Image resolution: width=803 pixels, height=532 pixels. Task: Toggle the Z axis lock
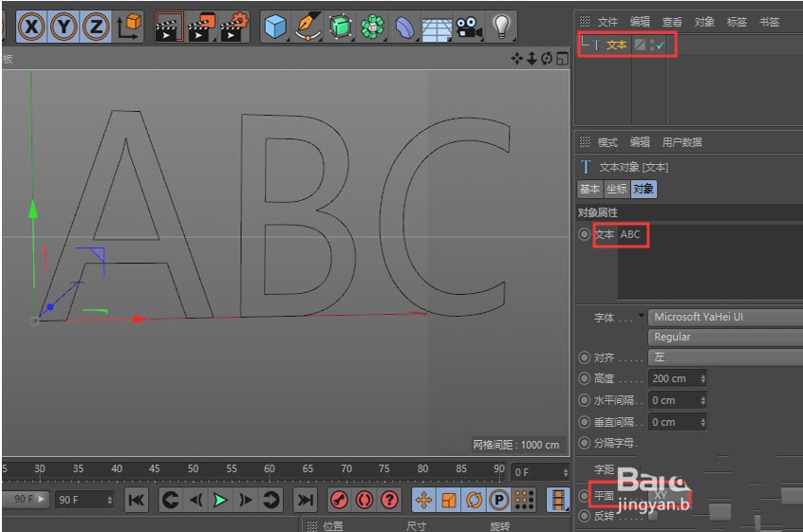[95, 27]
